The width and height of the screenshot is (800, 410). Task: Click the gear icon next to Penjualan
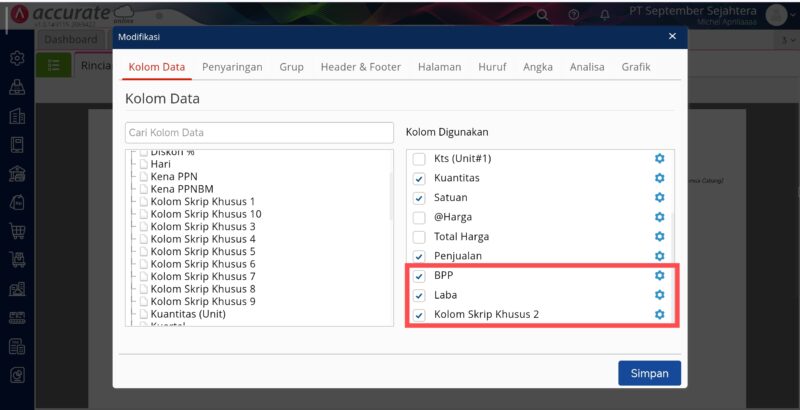[x=659, y=256]
